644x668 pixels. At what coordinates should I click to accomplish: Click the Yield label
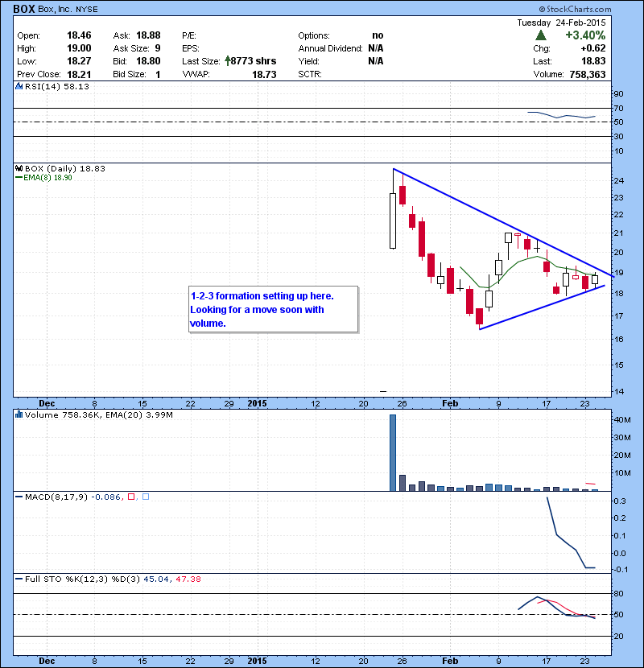coord(308,61)
